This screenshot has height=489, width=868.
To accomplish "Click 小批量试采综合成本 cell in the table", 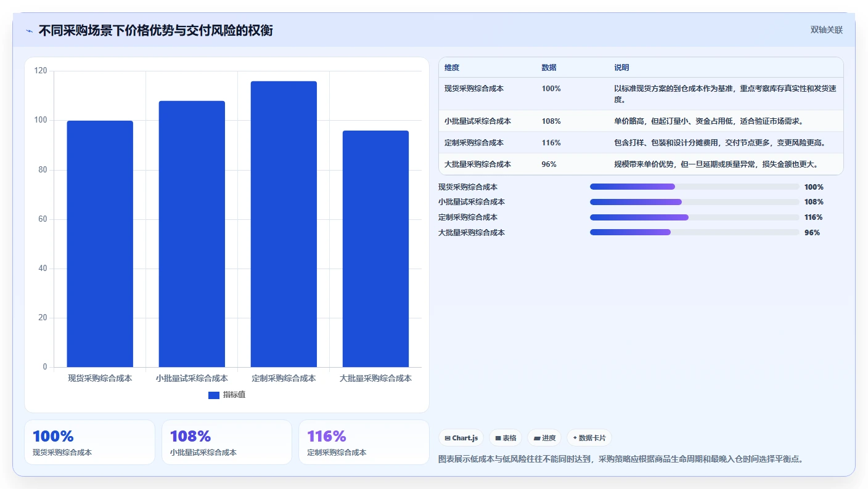I will 478,121.
